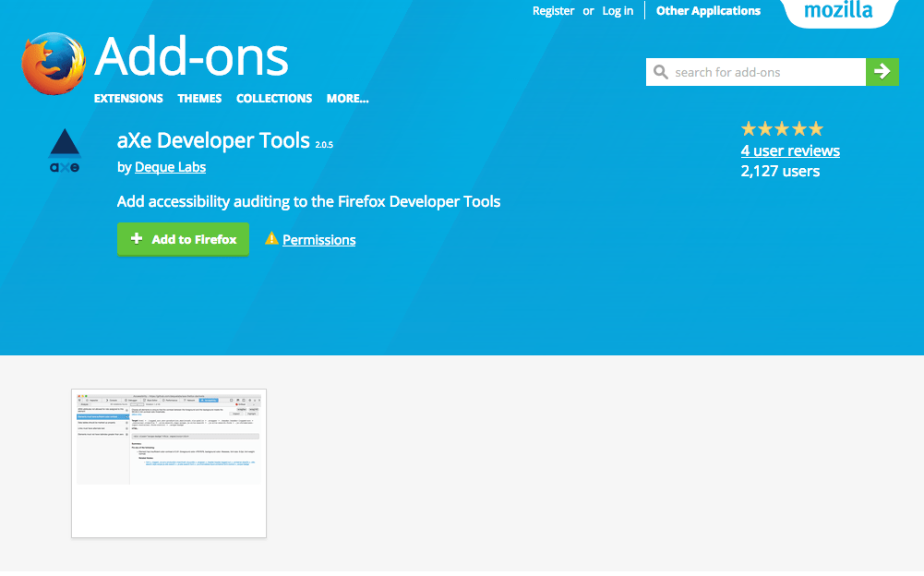Click the magnifying glass search icon

pos(661,72)
